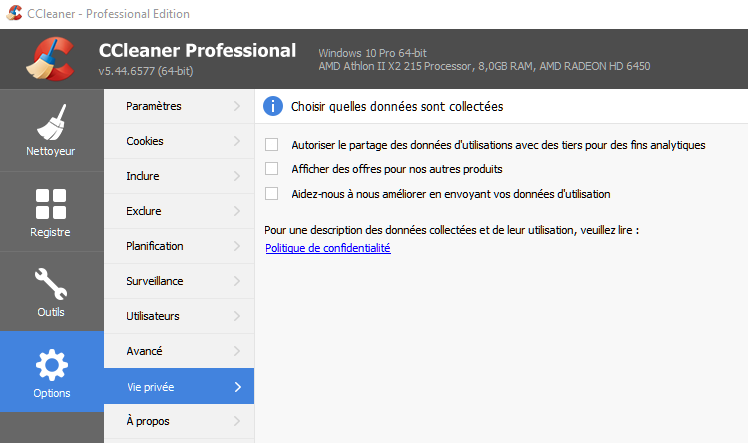This screenshot has width=748, height=443.
Task: Go to the À propos section
Action: tap(179, 421)
